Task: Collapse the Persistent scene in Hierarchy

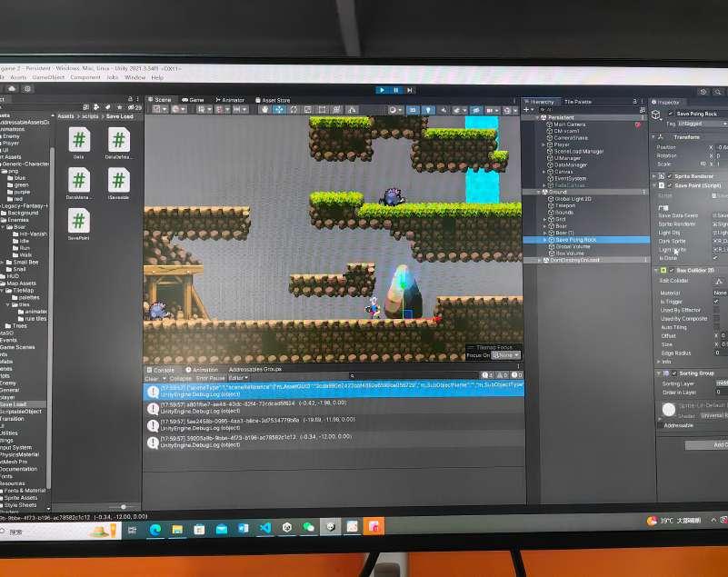Action: point(538,117)
